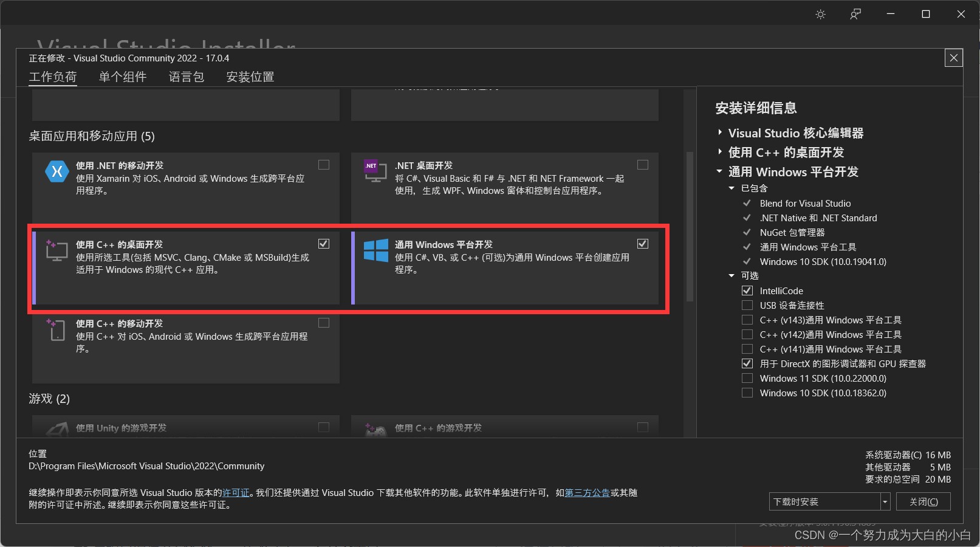Click the Windows logo for 通用 Windows 平台开发
This screenshot has height=547, width=980.
coord(375,250)
